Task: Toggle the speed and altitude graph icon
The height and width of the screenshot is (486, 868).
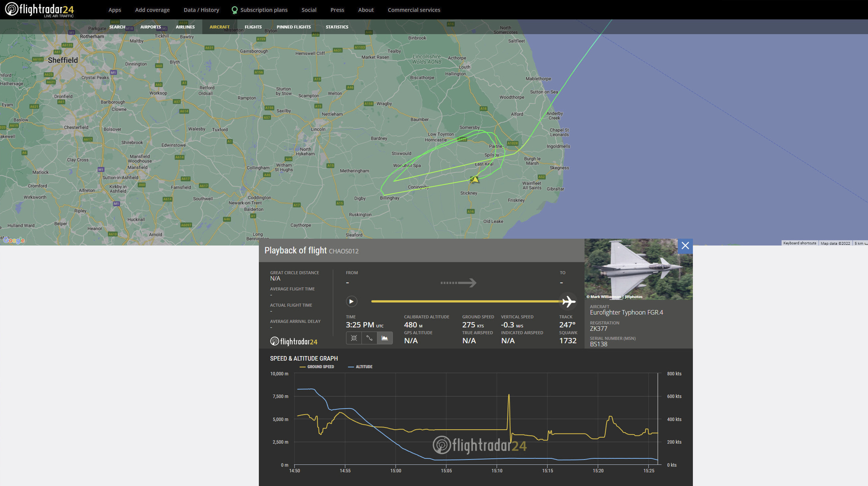Action: [x=384, y=338]
